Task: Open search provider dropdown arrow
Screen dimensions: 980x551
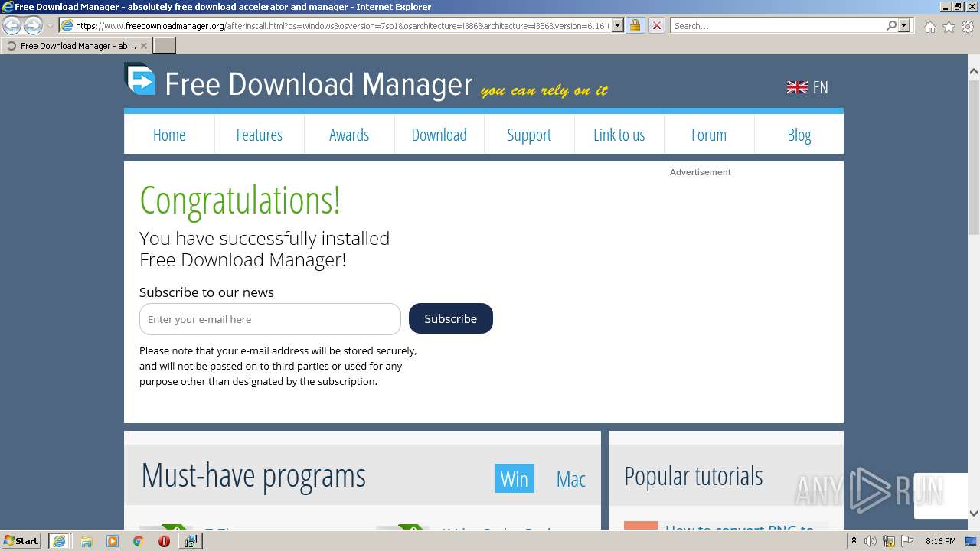Action: pos(904,25)
